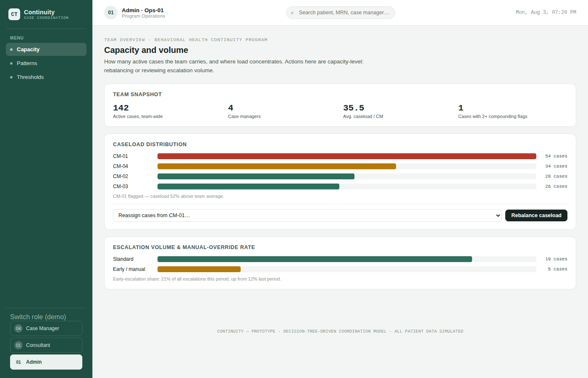This screenshot has width=588, height=378.
Task: Click the dropdown arrow of the reassign select
Action: pyautogui.click(x=498, y=215)
